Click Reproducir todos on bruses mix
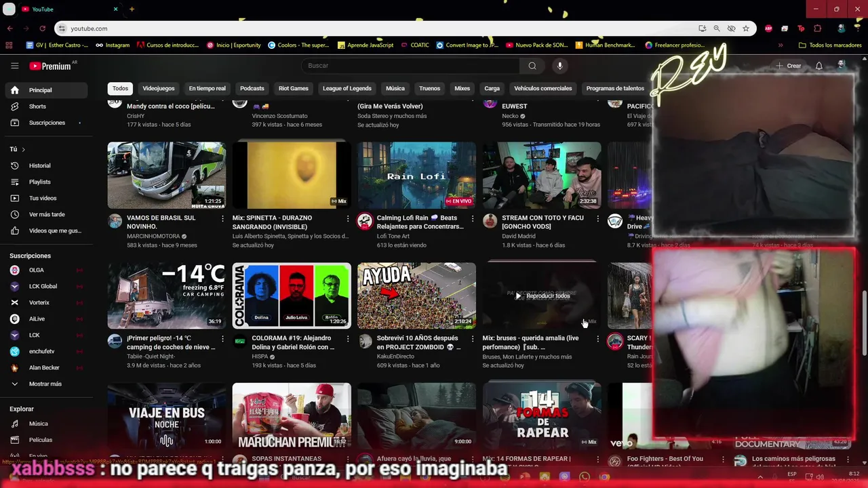The image size is (868, 488). coord(542,296)
